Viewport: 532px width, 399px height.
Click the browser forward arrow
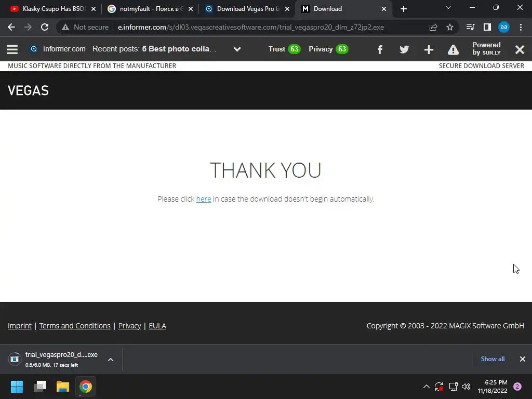point(28,27)
